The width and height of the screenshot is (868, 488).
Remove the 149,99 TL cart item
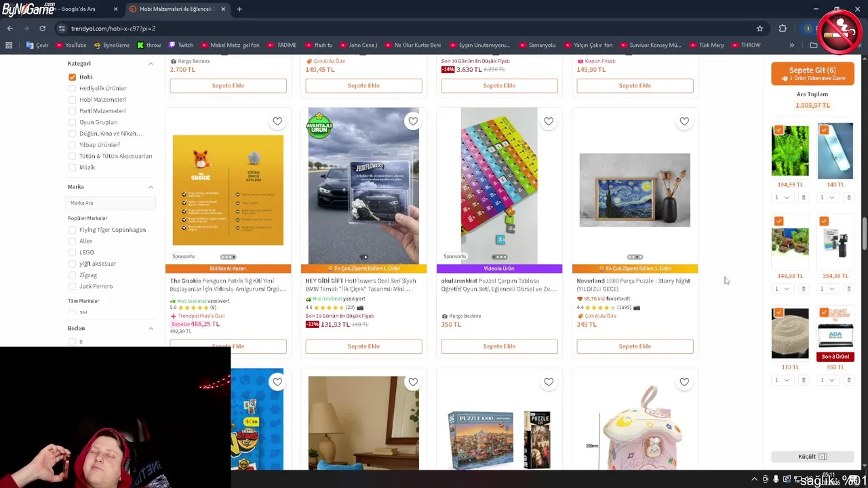(804, 289)
